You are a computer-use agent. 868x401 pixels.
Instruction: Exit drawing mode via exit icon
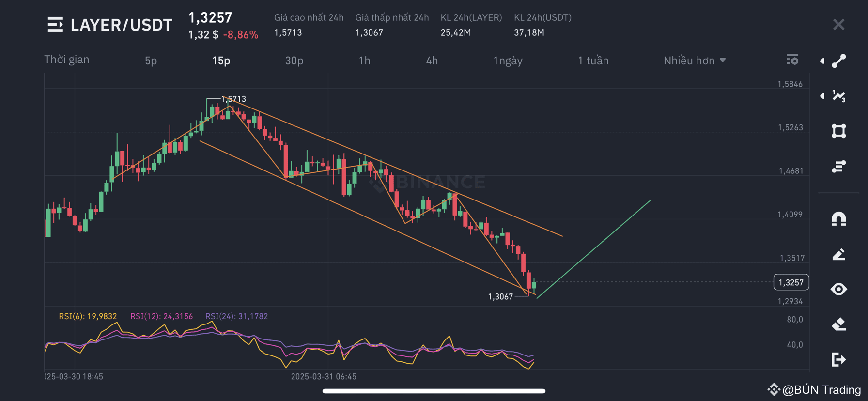(838, 359)
